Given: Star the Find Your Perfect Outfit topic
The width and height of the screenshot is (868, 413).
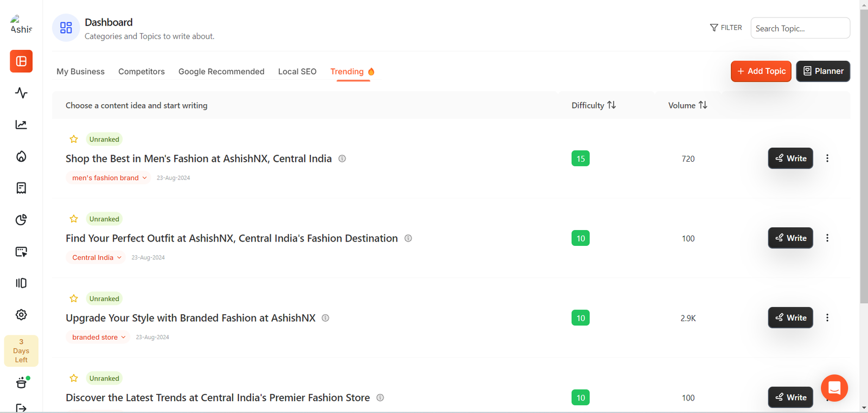Looking at the screenshot, I should point(74,219).
